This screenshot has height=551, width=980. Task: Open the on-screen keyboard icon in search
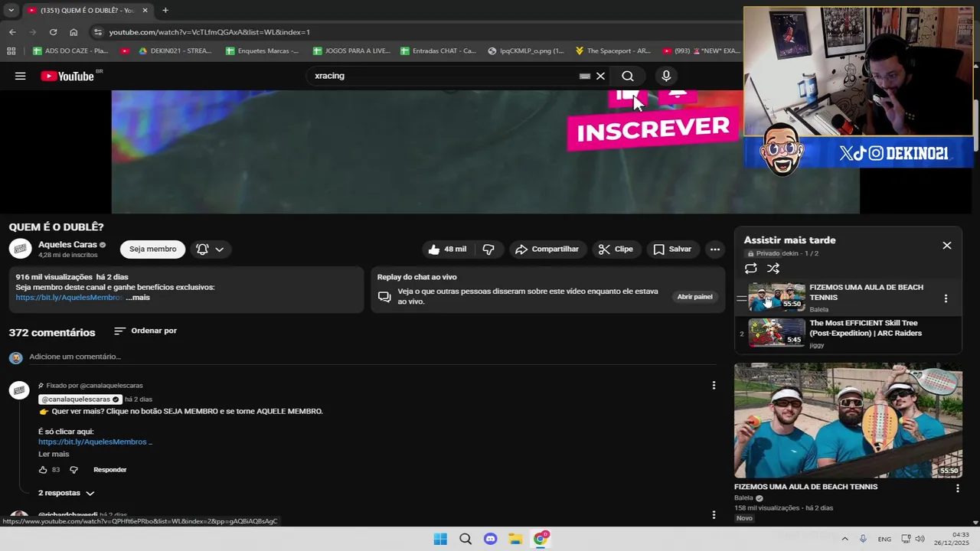pyautogui.click(x=585, y=76)
